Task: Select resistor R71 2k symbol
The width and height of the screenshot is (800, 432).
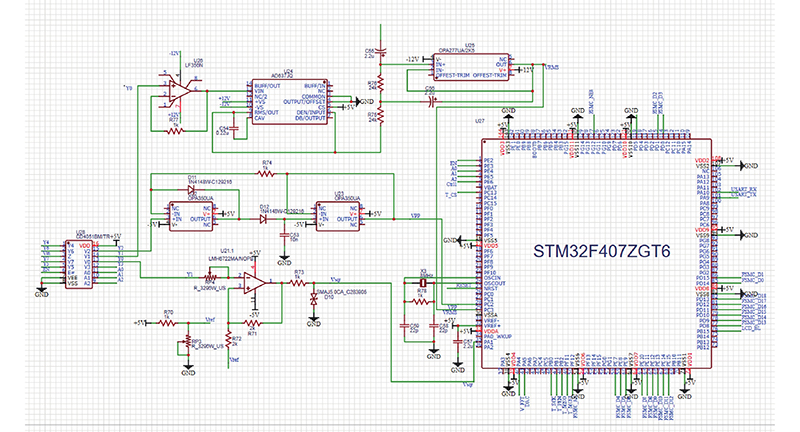Action: 252,323
